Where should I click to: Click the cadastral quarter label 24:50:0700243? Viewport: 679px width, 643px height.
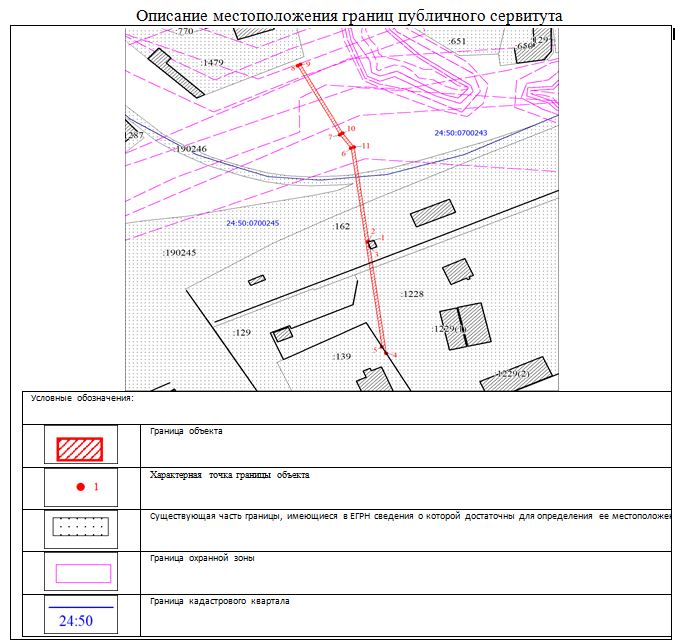[460, 133]
